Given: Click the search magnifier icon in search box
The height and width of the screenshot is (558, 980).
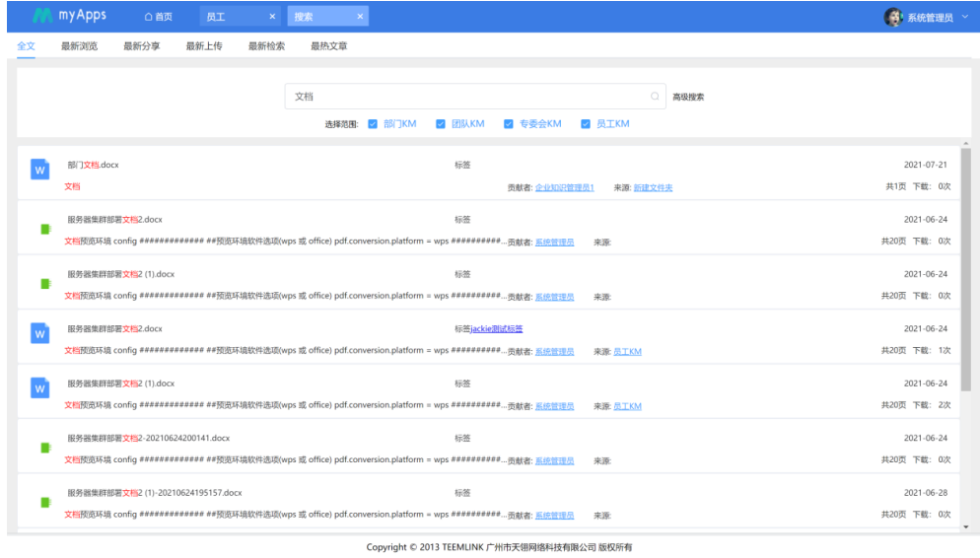Looking at the screenshot, I should (655, 97).
